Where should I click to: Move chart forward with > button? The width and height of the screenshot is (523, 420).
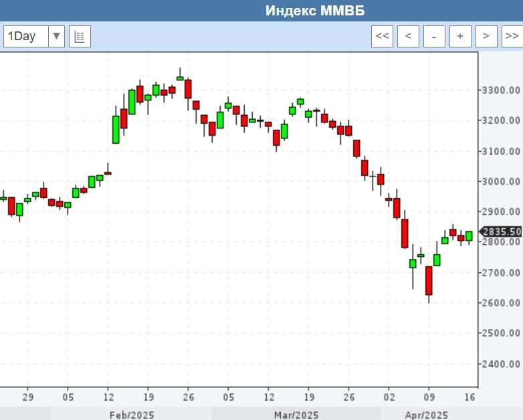point(486,36)
